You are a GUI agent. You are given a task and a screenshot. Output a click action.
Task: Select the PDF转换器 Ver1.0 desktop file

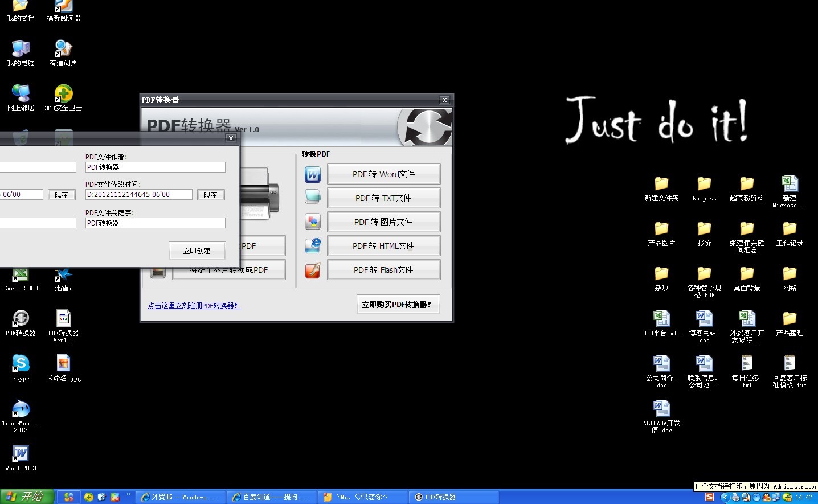63,326
